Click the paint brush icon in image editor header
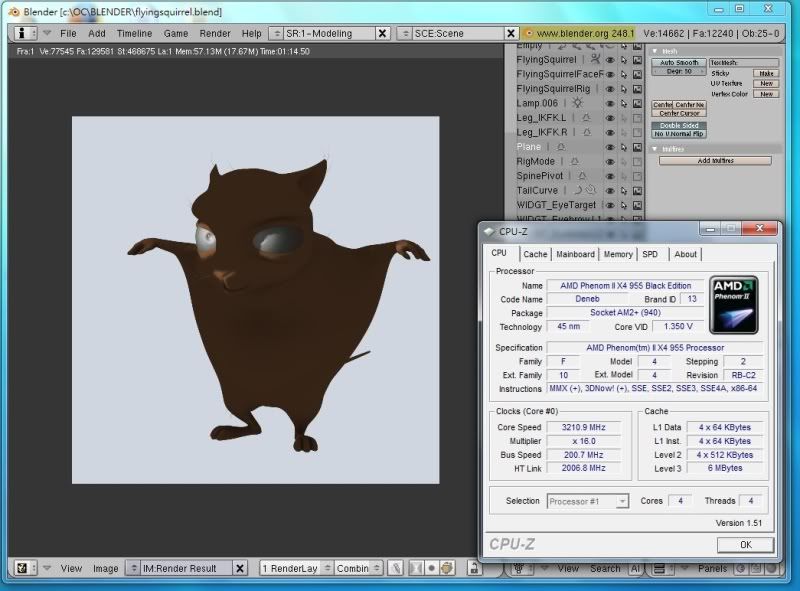The image size is (800, 591). pyautogui.click(x=396, y=568)
